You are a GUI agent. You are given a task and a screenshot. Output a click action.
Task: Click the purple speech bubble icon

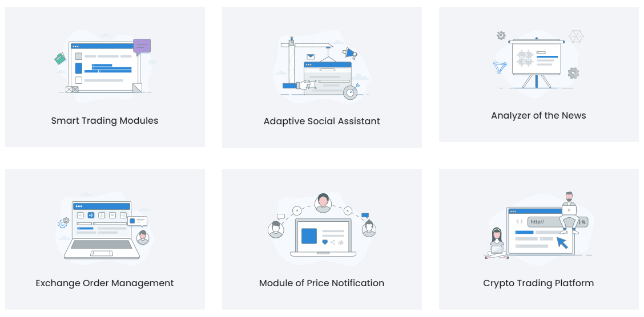tap(142, 46)
